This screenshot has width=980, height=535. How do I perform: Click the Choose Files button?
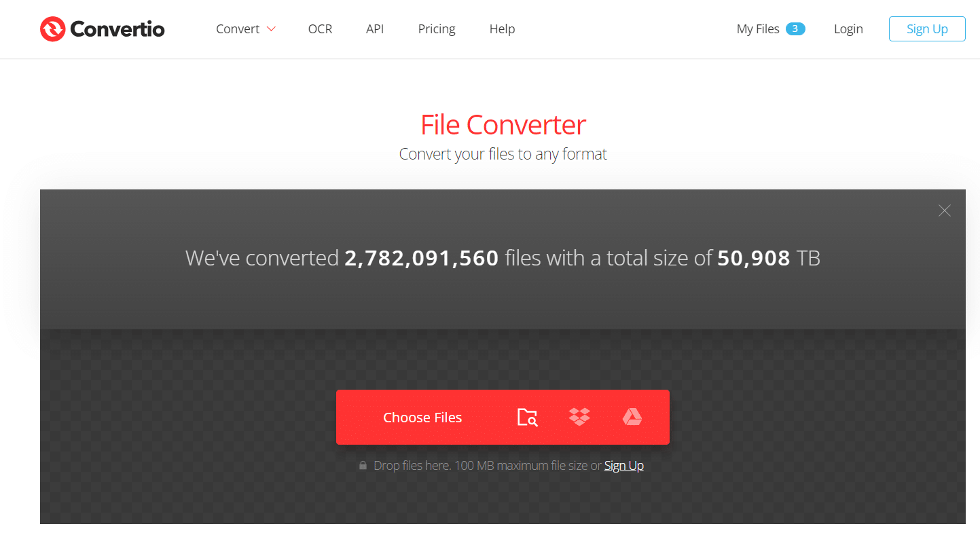422,418
